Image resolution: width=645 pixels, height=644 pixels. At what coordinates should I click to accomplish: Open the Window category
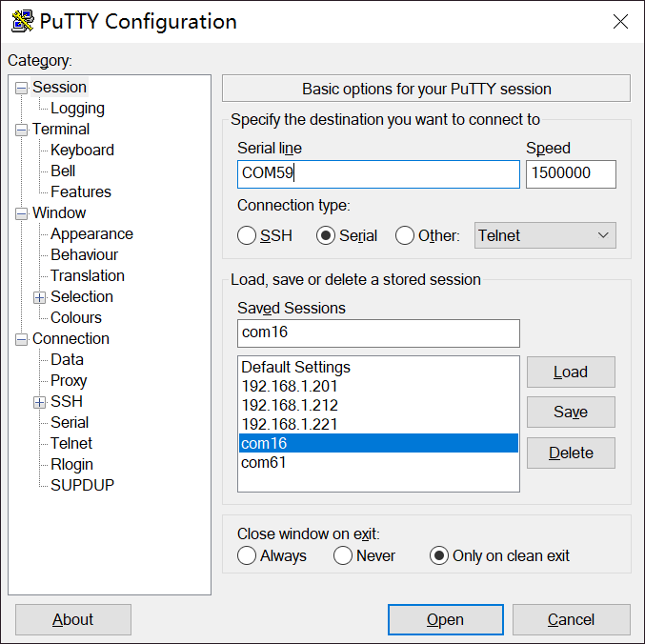coord(59,213)
